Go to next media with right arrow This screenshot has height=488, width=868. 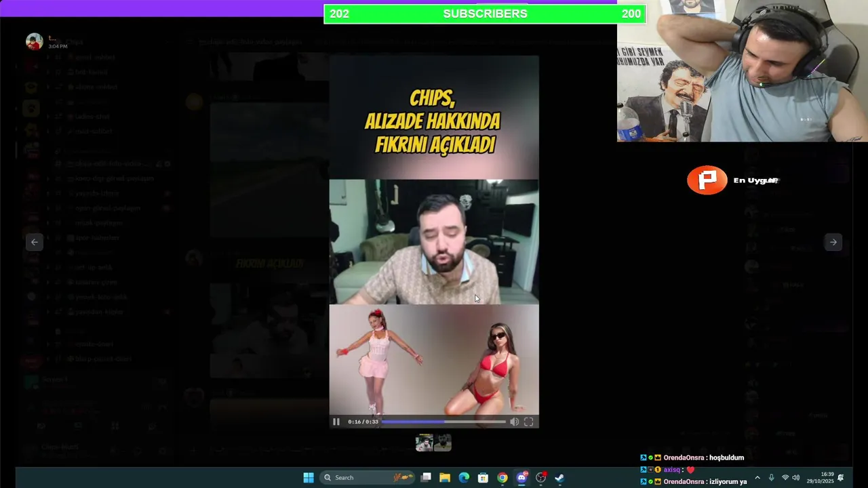[833, 242]
